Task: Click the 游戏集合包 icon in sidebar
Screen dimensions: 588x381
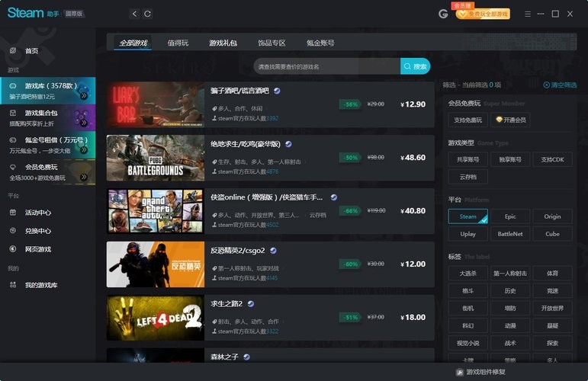Action: point(13,113)
